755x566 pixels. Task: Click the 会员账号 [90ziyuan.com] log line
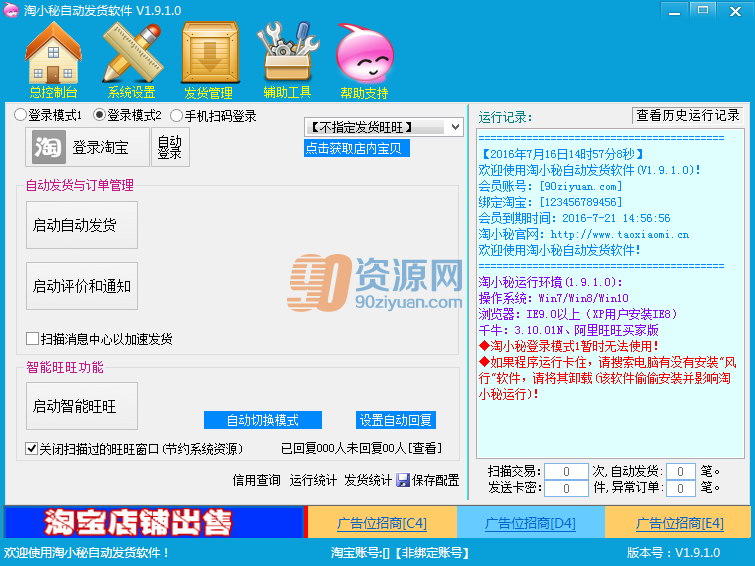point(550,186)
